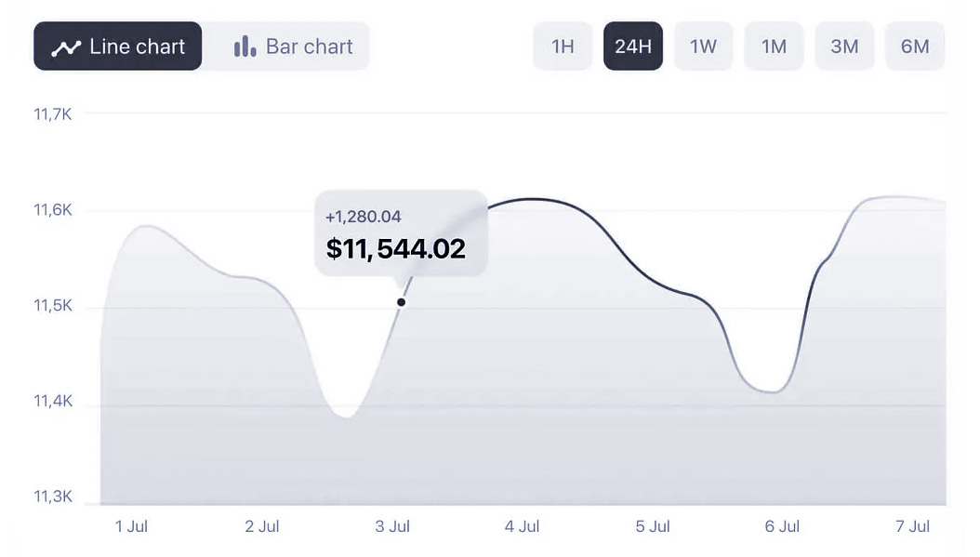Image resolution: width=980 pixels, height=557 pixels.
Task: Choose the 1M time range
Action: click(x=774, y=46)
